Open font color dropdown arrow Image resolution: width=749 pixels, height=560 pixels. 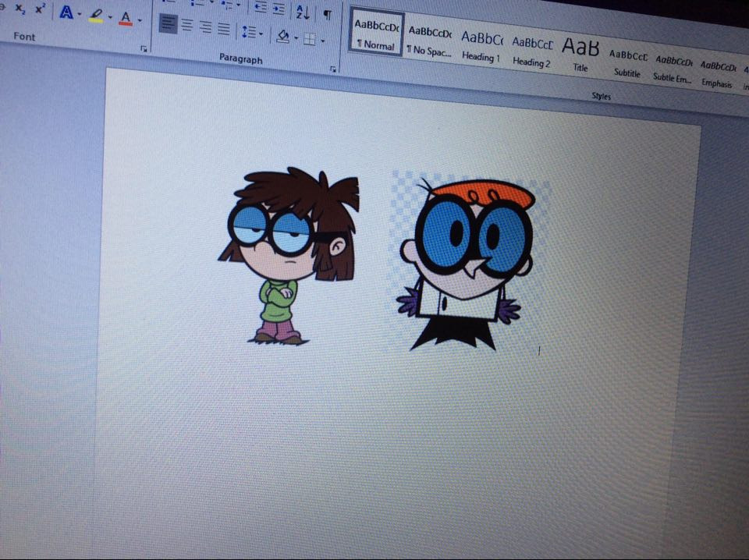coord(140,20)
